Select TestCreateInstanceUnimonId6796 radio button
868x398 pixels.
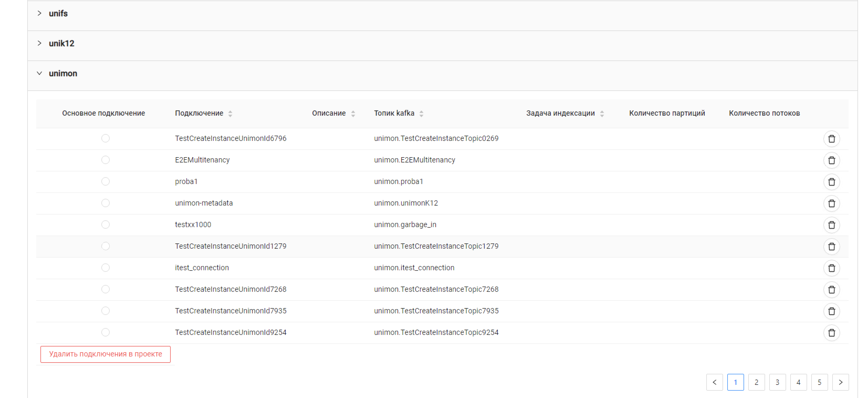106,138
